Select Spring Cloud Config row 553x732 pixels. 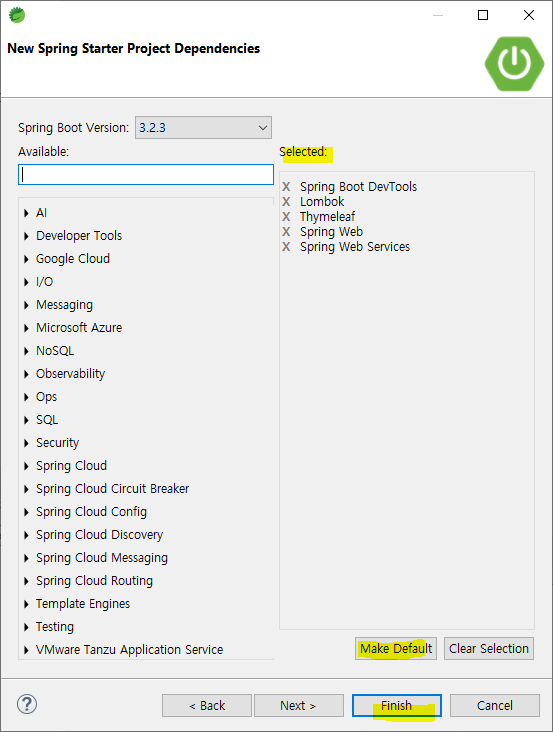click(91, 512)
